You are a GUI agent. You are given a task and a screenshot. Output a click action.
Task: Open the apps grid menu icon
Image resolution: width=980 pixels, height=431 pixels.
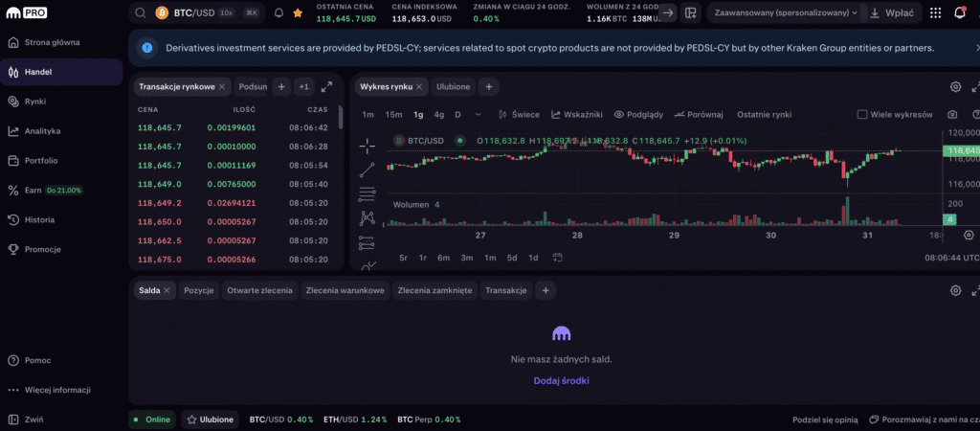tap(933, 13)
